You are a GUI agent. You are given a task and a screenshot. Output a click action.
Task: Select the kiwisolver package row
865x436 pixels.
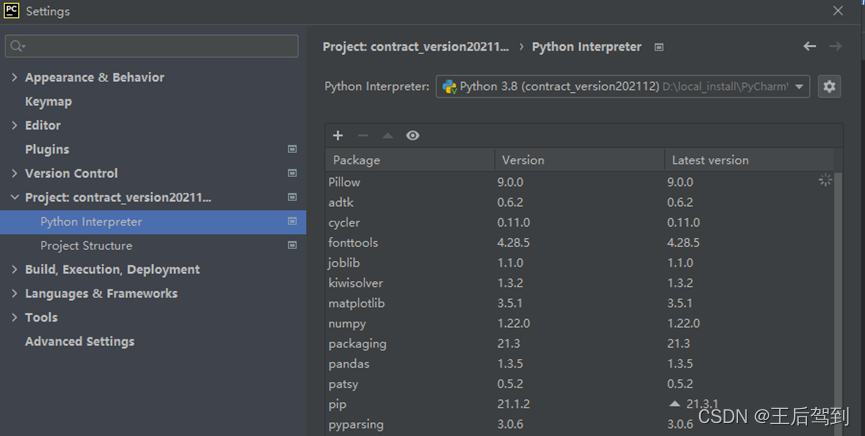[579, 283]
